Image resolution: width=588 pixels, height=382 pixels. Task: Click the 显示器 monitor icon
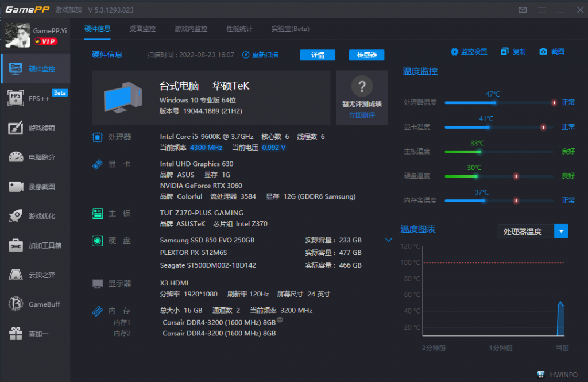98,284
